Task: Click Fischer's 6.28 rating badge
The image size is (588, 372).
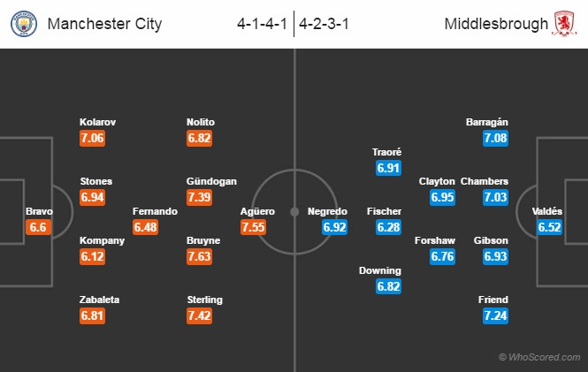Action: point(387,228)
